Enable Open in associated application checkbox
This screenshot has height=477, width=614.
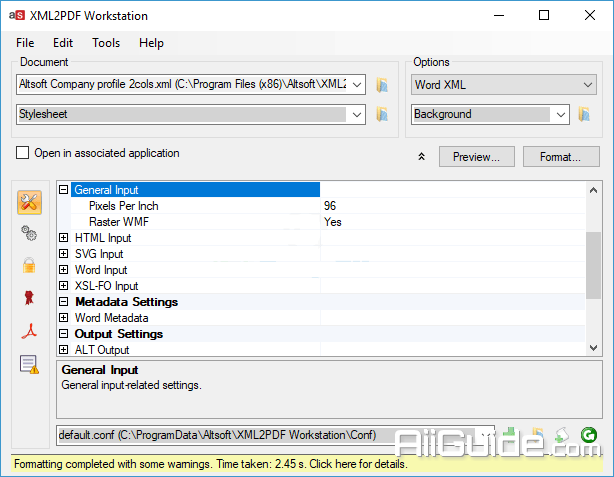(x=23, y=154)
